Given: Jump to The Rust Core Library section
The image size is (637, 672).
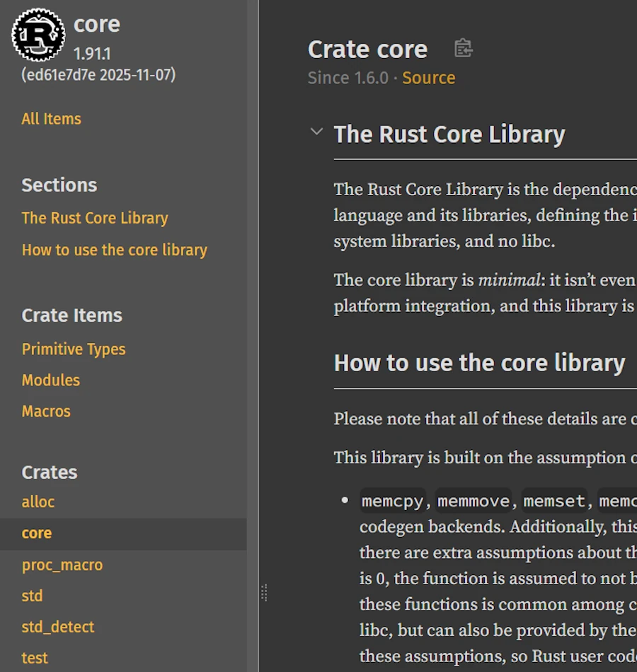Looking at the screenshot, I should 95,218.
